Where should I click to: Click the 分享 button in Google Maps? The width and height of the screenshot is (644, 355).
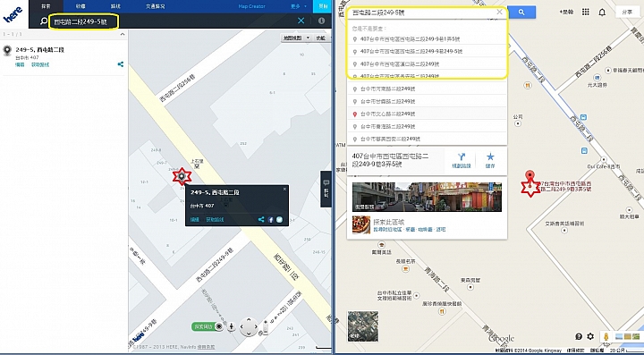pos(627,13)
